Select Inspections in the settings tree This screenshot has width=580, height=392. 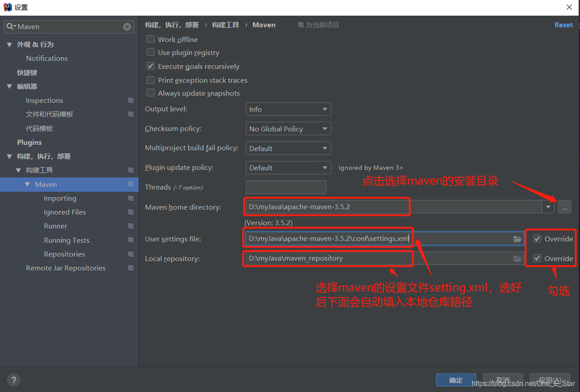click(x=44, y=101)
